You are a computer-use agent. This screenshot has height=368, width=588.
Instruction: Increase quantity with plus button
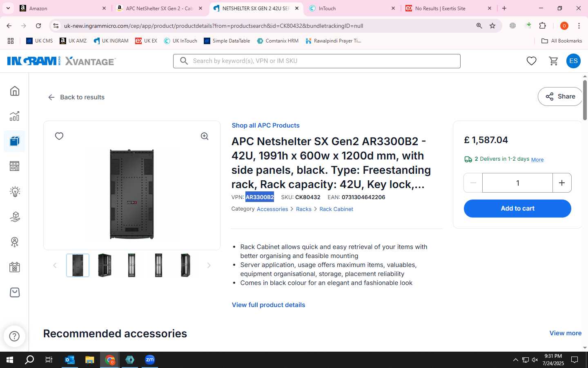click(562, 183)
